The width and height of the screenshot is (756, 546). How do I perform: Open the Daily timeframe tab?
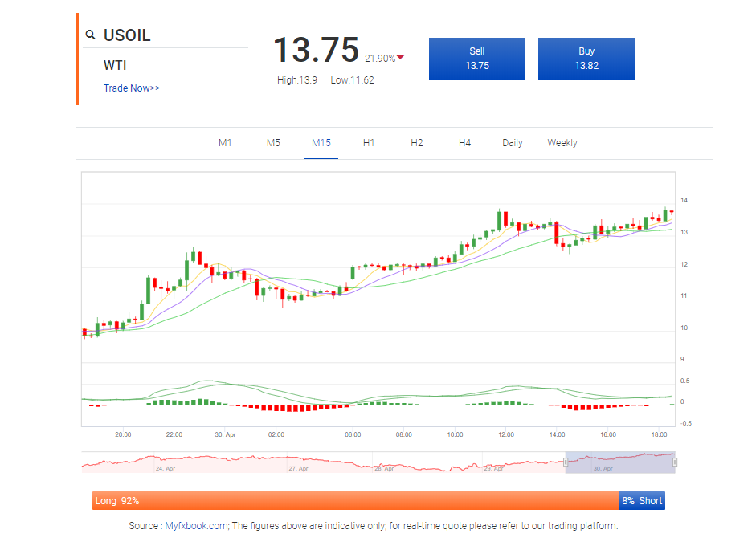(513, 143)
